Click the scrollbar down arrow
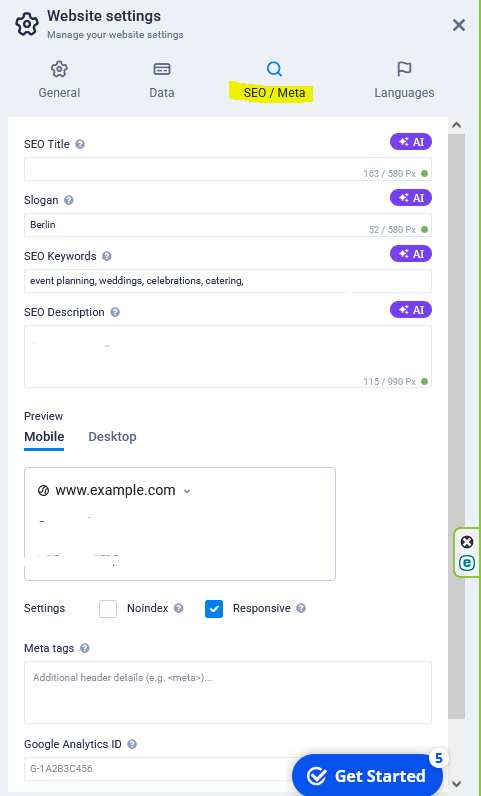This screenshot has height=796, width=481. (x=456, y=784)
